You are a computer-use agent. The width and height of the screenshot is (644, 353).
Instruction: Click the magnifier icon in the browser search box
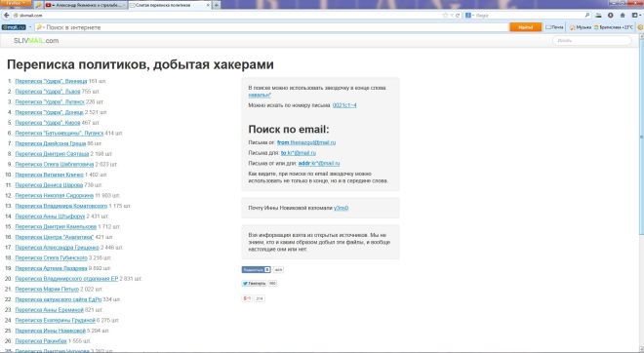pos(587,16)
